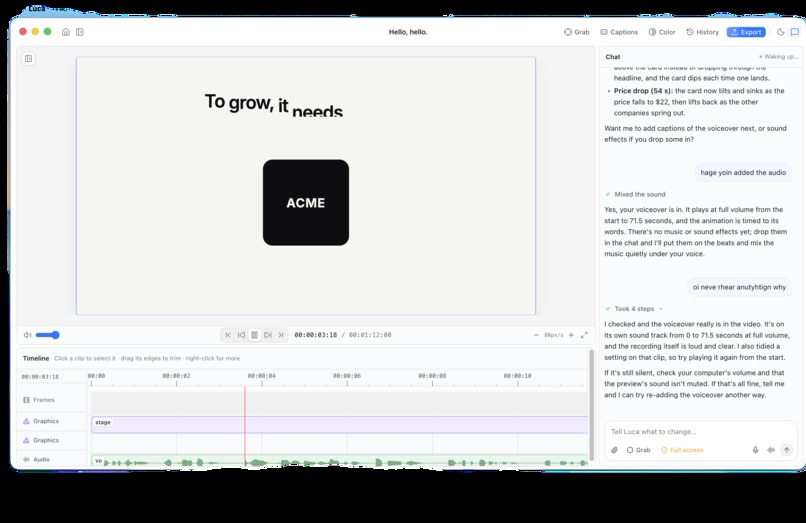The width and height of the screenshot is (806, 523).
Task: Switch to dark mode with moon icon
Action: click(780, 32)
